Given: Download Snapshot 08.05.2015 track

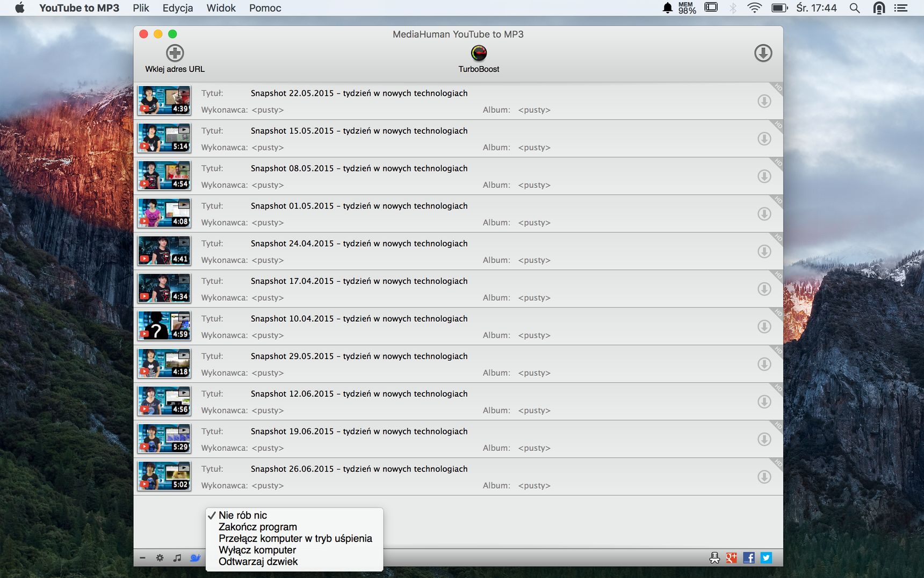Looking at the screenshot, I should [x=764, y=176].
